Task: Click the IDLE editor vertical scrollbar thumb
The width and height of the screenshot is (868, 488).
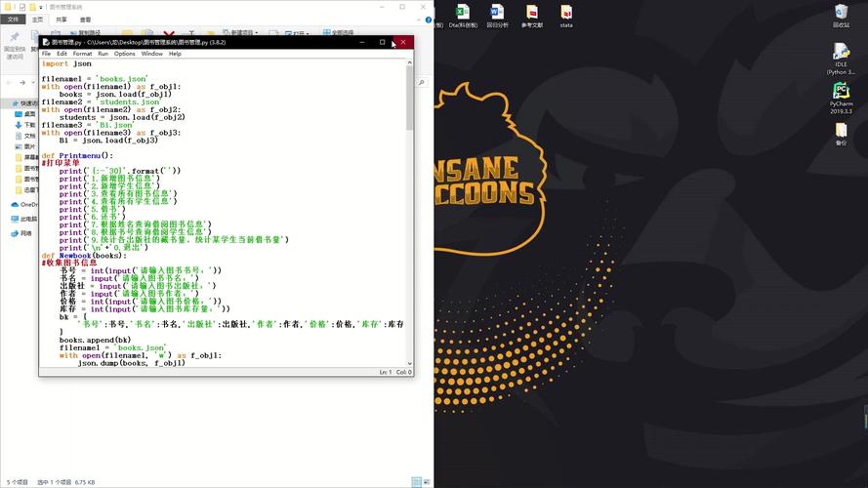Action: 410,98
